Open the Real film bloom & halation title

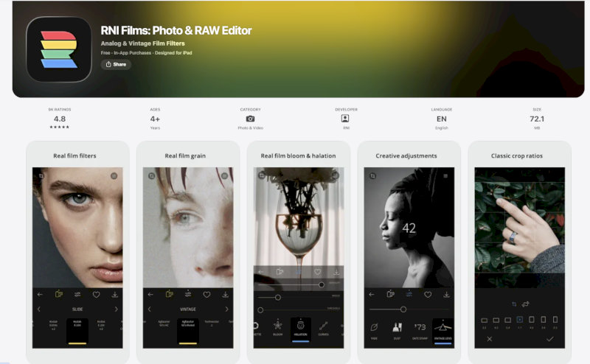point(298,155)
